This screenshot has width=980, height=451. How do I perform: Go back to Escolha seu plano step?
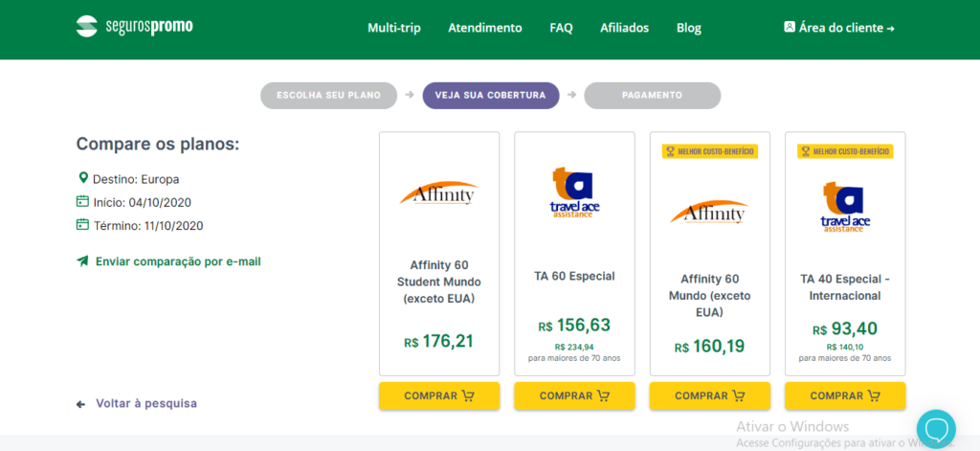329,96
